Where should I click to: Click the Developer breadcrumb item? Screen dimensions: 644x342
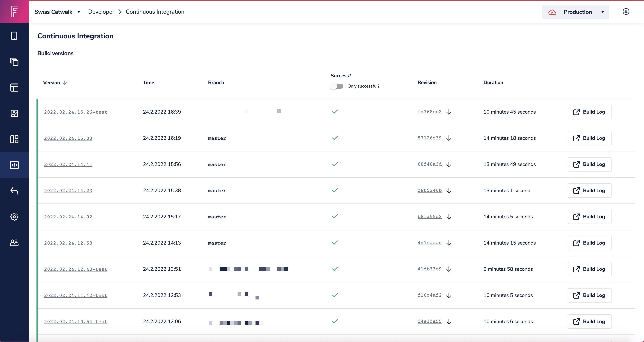[x=101, y=12]
